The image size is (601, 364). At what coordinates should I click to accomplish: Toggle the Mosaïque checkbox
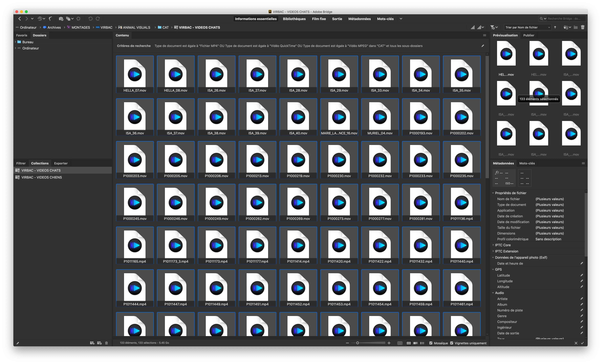(431, 343)
